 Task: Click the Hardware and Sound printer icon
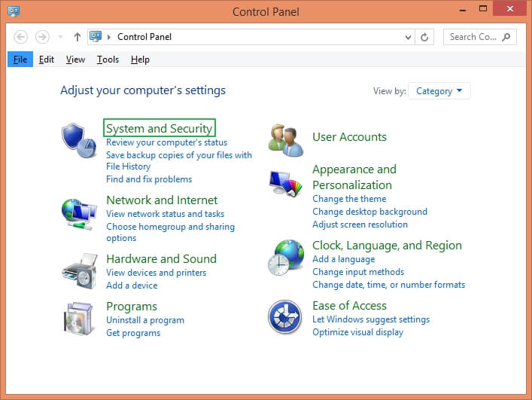[x=80, y=271]
